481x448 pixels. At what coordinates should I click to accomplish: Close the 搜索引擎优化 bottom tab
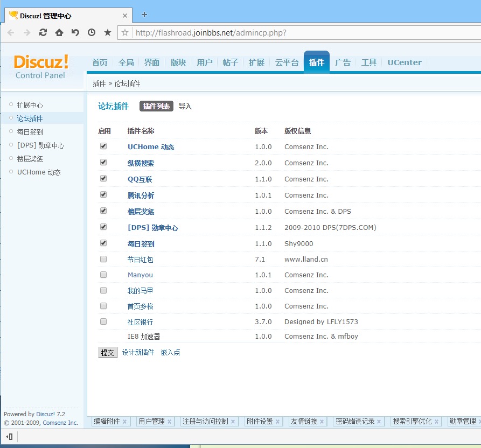tap(436, 422)
